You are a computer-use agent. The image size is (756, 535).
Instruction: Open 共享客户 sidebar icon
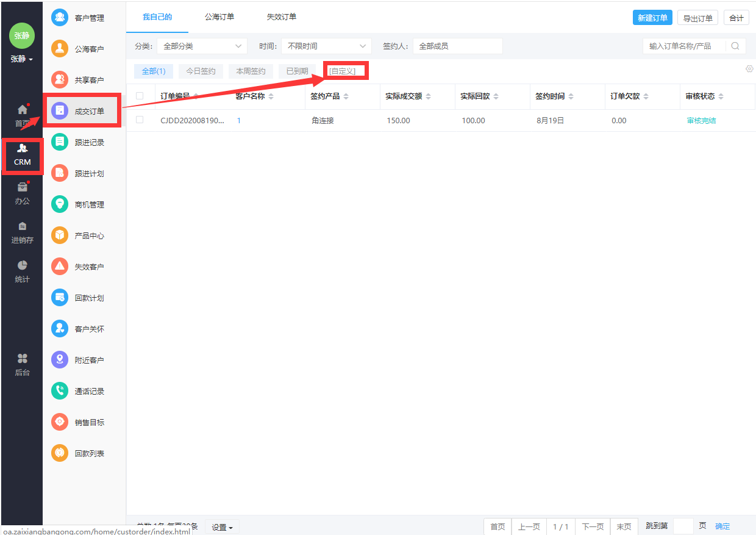(x=60, y=80)
